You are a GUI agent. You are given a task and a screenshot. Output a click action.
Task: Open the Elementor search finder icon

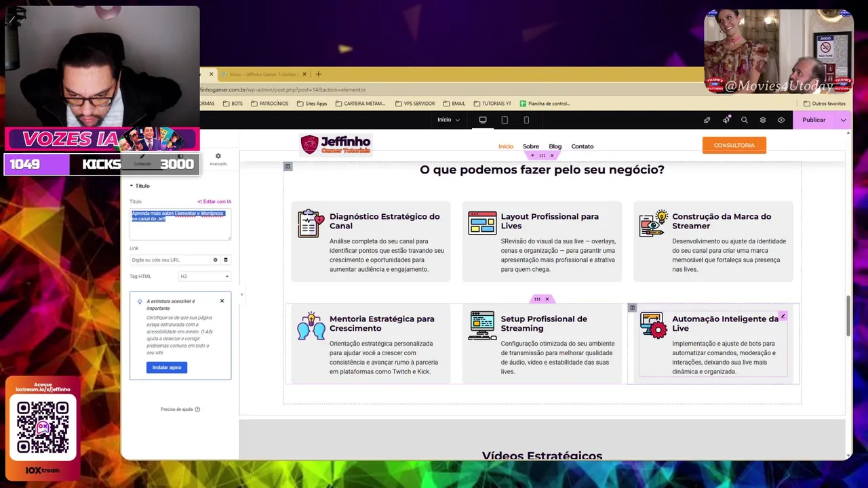(x=744, y=120)
